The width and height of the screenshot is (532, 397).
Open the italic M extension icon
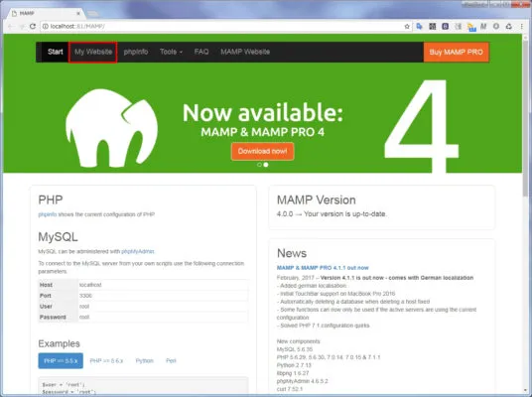point(483,26)
